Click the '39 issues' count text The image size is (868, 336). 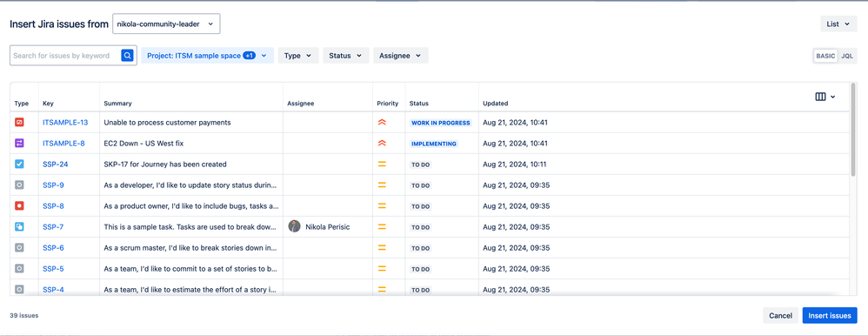pos(23,315)
